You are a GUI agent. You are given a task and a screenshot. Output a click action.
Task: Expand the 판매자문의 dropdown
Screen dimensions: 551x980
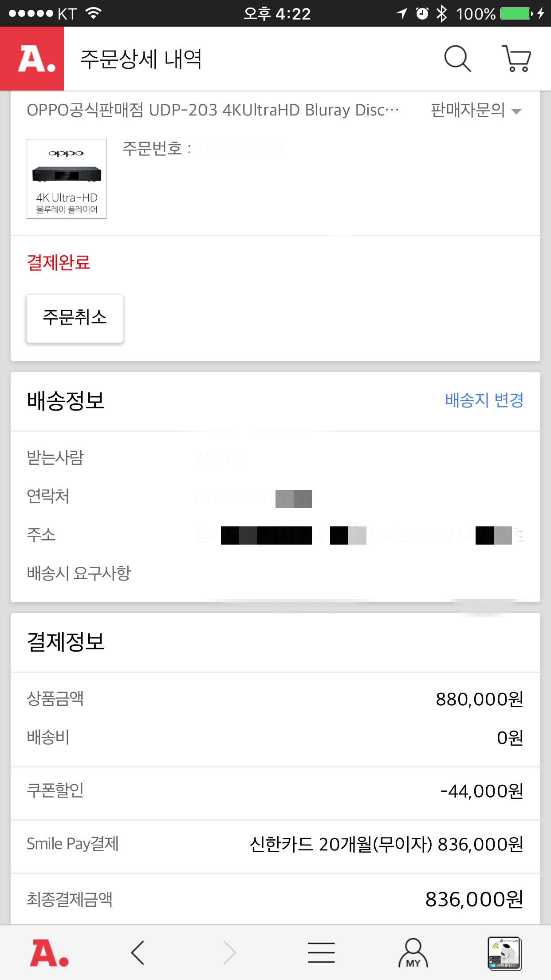click(476, 110)
